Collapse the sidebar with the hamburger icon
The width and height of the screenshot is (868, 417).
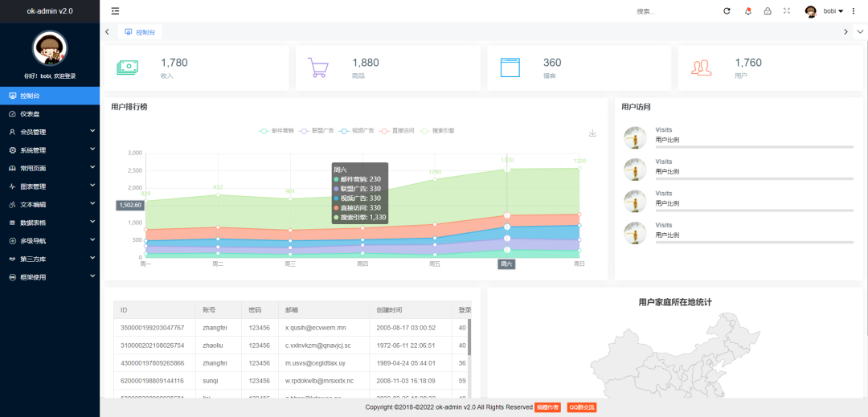[x=116, y=11]
